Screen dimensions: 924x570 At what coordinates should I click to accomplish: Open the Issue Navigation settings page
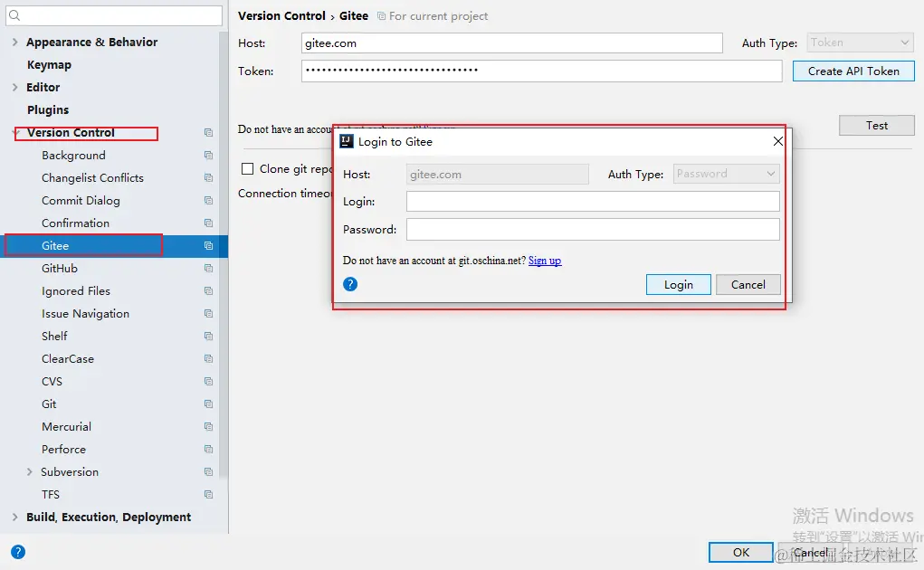tap(85, 314)
